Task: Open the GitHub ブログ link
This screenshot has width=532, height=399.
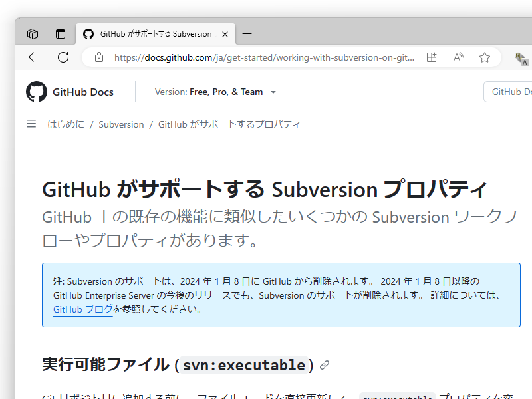Action: (x=82, y=310)
